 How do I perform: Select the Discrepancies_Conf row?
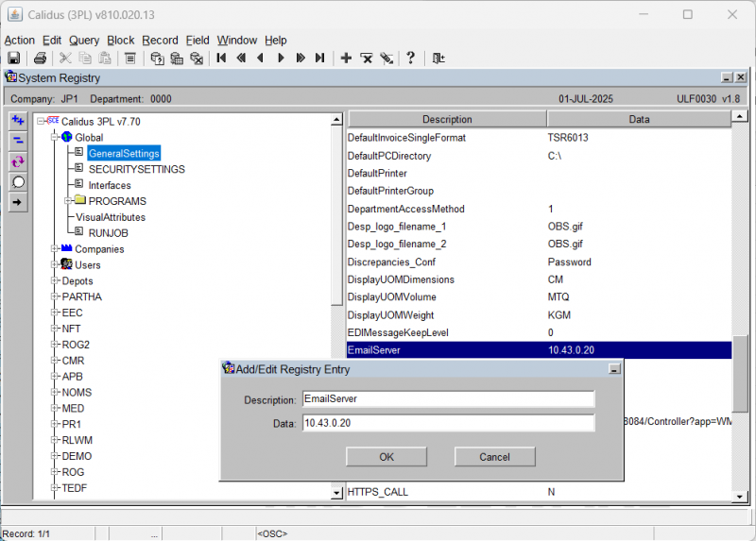click(x=539, y=262)
